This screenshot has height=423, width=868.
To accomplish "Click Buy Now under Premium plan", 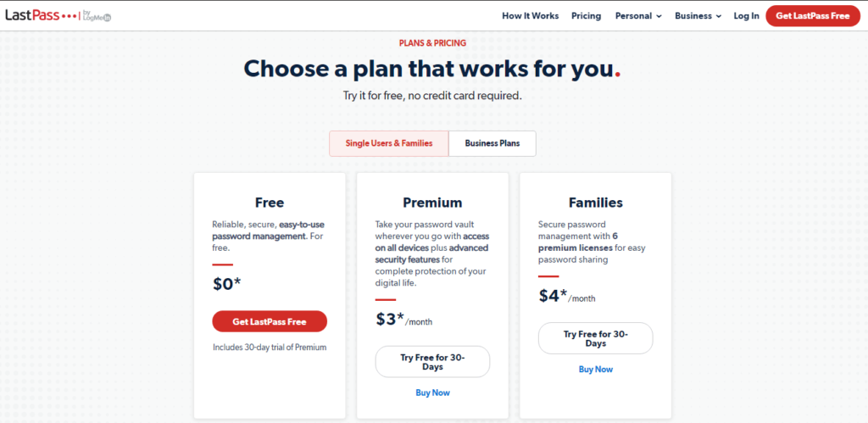I will [x=432, y=392].
